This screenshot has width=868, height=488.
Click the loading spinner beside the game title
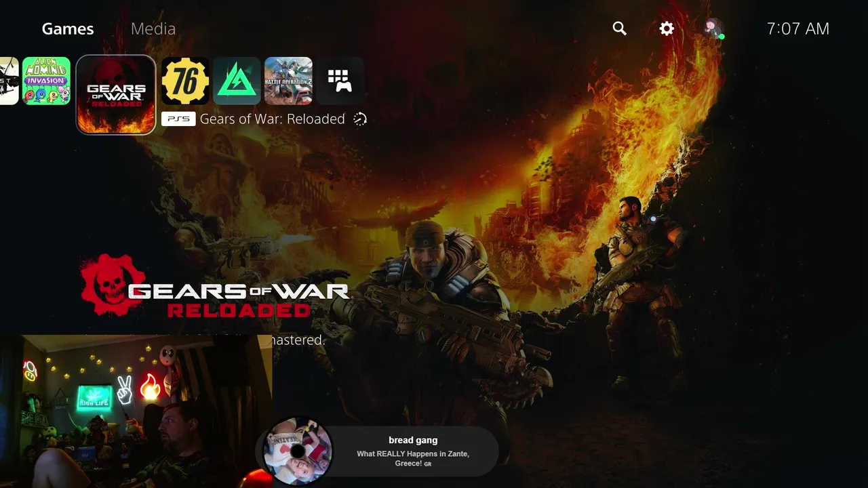point(360,119)
